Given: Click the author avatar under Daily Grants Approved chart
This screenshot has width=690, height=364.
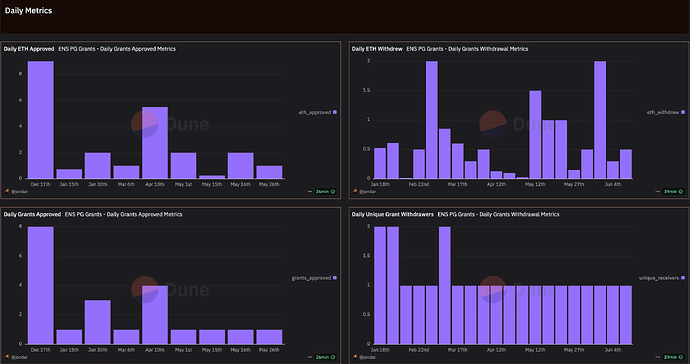Looking at the screenshot, I should [7, 357].
